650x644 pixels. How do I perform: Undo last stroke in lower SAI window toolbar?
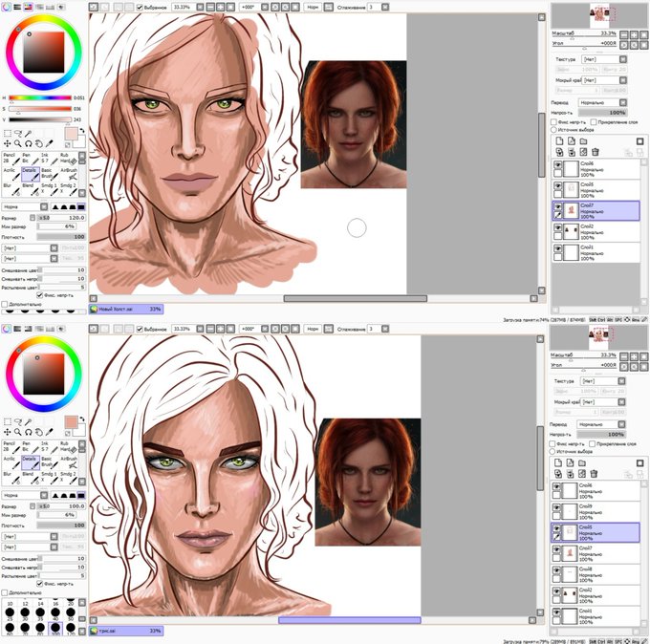pos(94,329)
